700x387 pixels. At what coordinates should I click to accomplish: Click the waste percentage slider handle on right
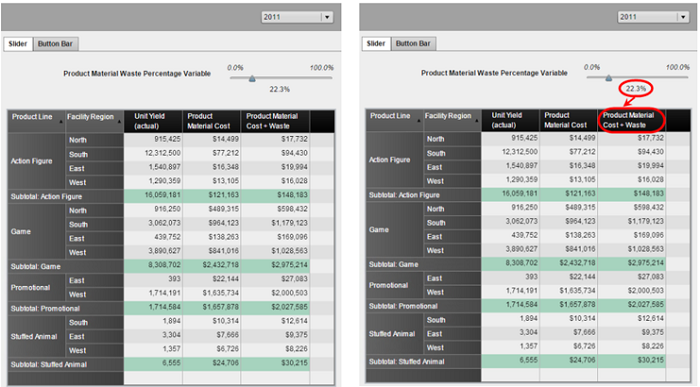pos(608,78)
